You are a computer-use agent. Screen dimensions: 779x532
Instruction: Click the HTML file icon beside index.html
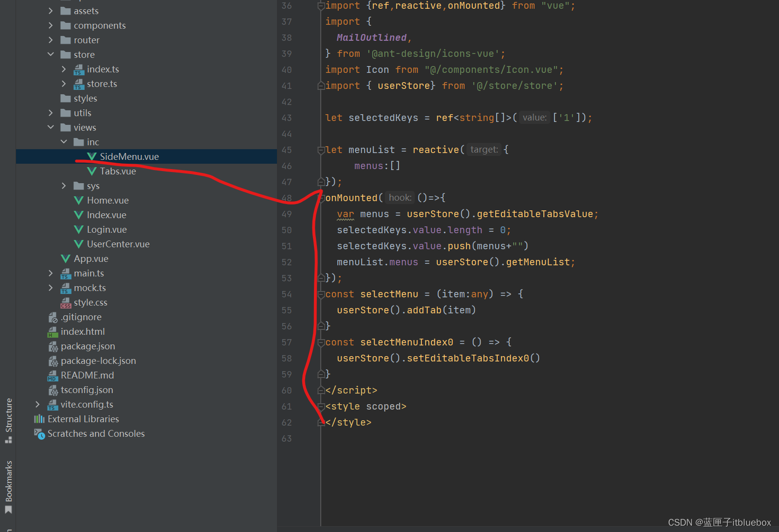pos(52,332)
